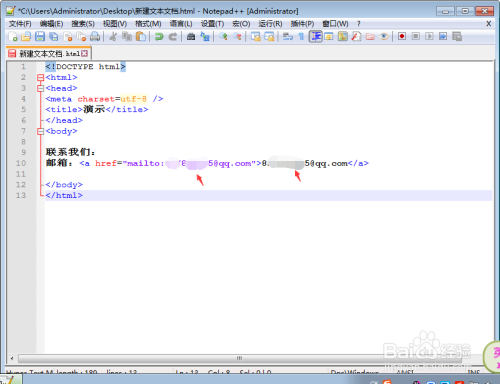The image size is (500, 384).
Task: Toggle file monitoring eye icon
Action: pyautogui.click(x=384, y=36)
